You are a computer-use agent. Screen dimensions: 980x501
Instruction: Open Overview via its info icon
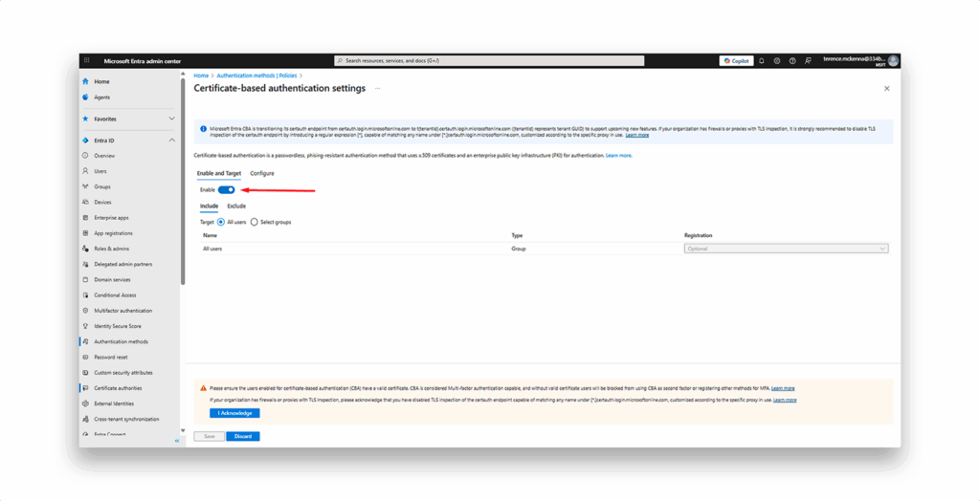coord(85,156)
